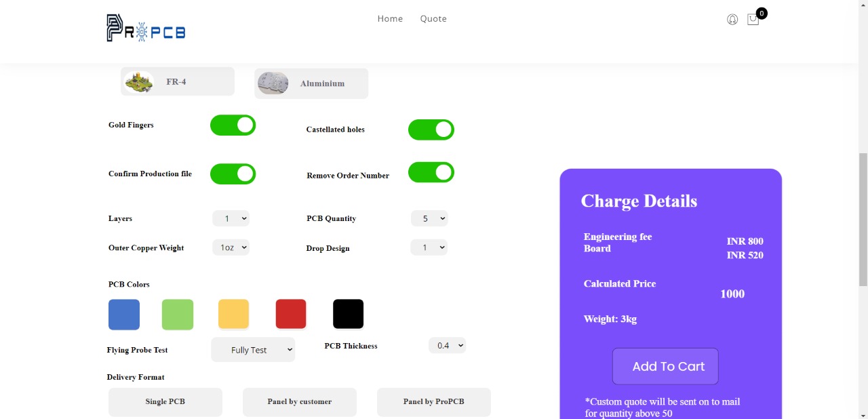Image resolution: width=868 pixels, height=419 pixels.
Task: Open the Layers dropdown
Action: tap(231, 218)
